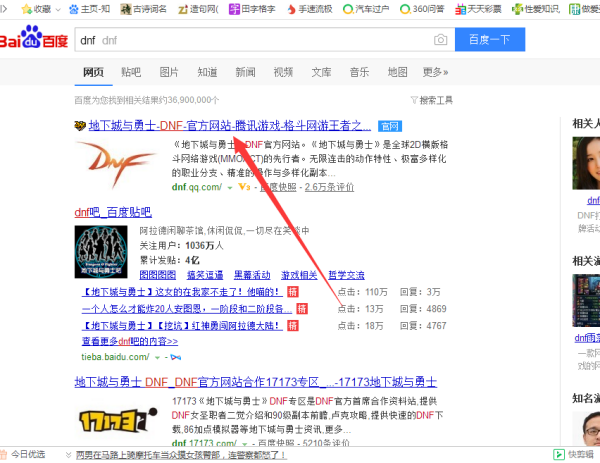Click the search input field with dnf
Viewport: 600px width, 463px height.
point(264,39)
